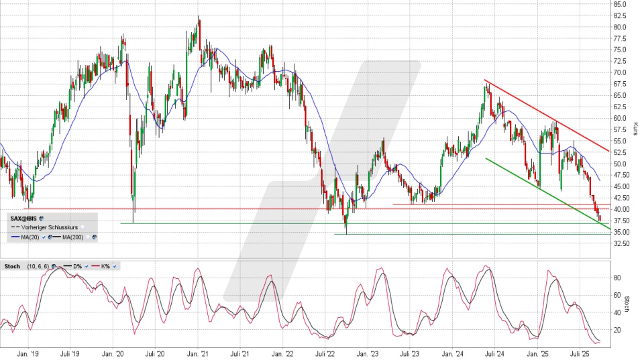Check the MA(200) checkbox
644x362 pixels.
[88, 237]
